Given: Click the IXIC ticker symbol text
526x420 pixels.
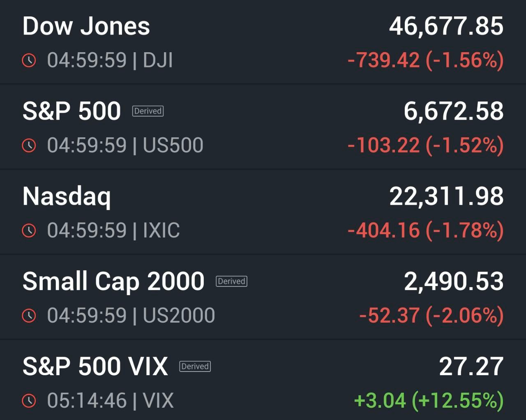Looking at the screenshot, I should point(161,230).
